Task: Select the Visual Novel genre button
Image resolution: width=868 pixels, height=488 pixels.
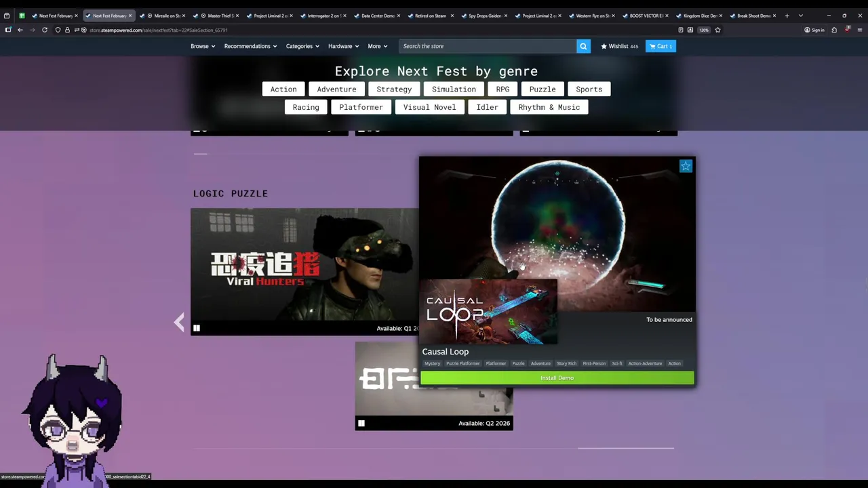Action: click(x=429, y=107)
